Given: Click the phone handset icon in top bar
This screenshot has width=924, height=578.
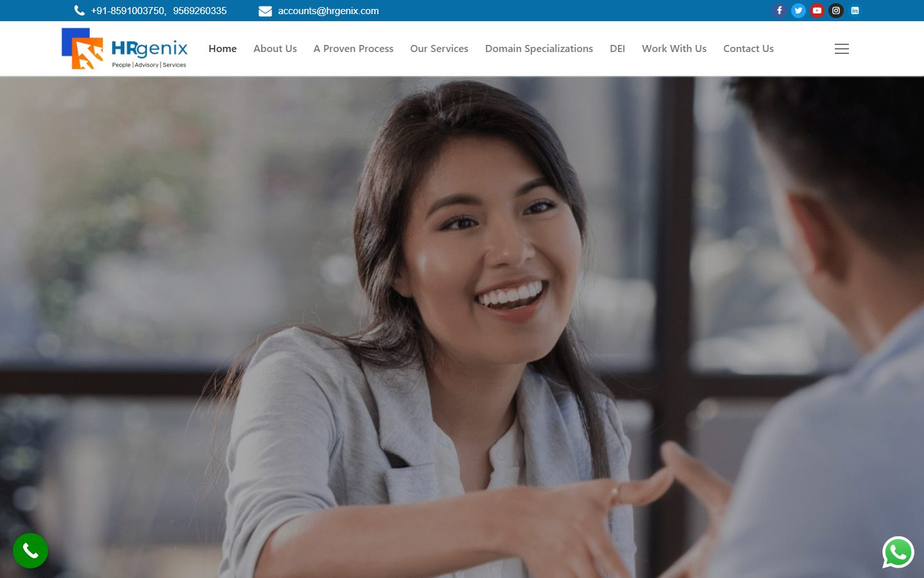Looking at the screenshot, I should pyautogui.click(x=80, y=10).
